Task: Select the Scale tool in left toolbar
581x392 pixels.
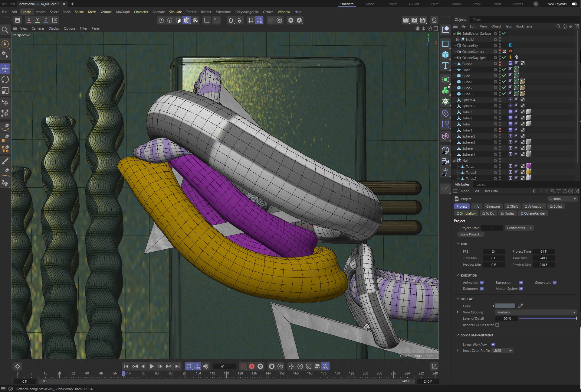Action: coord(5,91)
